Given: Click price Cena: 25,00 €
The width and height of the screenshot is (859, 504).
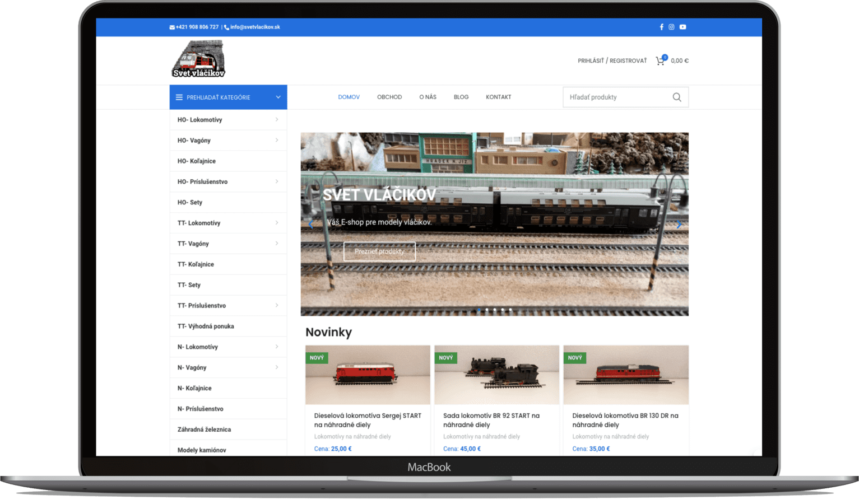Looking at the screenshot, I should tap(333, 449).
